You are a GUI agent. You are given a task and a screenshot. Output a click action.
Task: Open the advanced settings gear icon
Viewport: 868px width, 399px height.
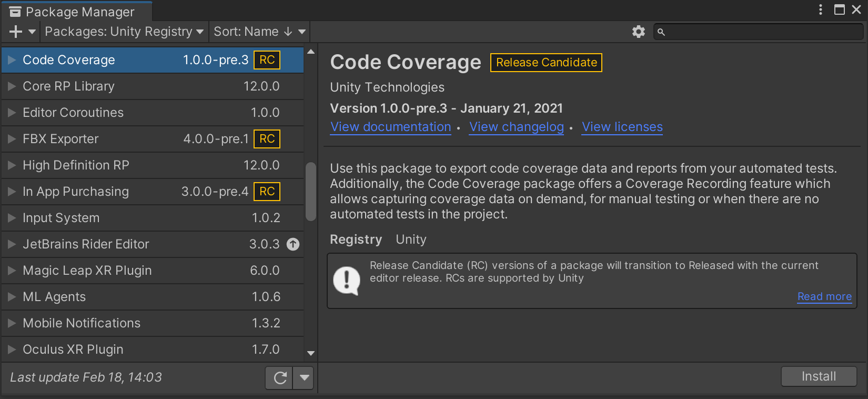point(638,32)
